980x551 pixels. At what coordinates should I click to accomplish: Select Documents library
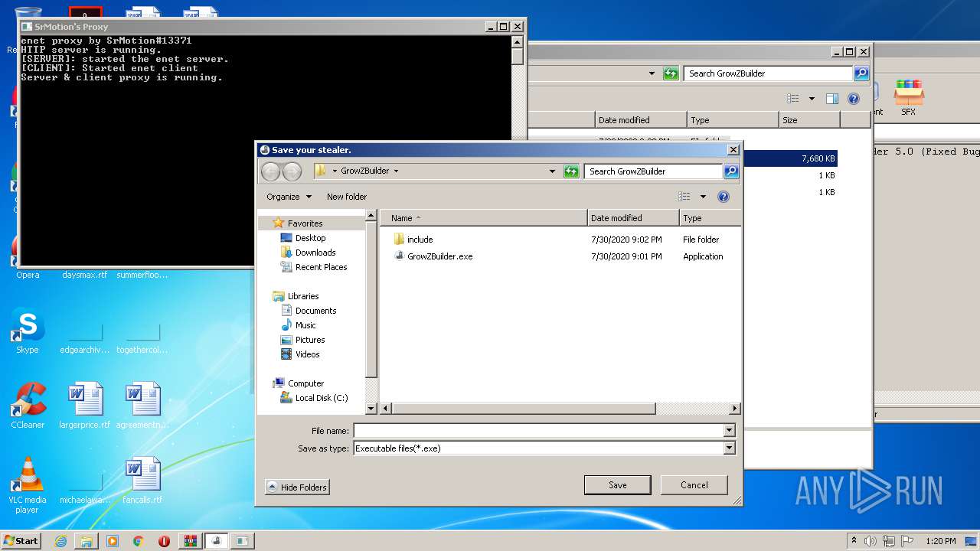point(315,311)
